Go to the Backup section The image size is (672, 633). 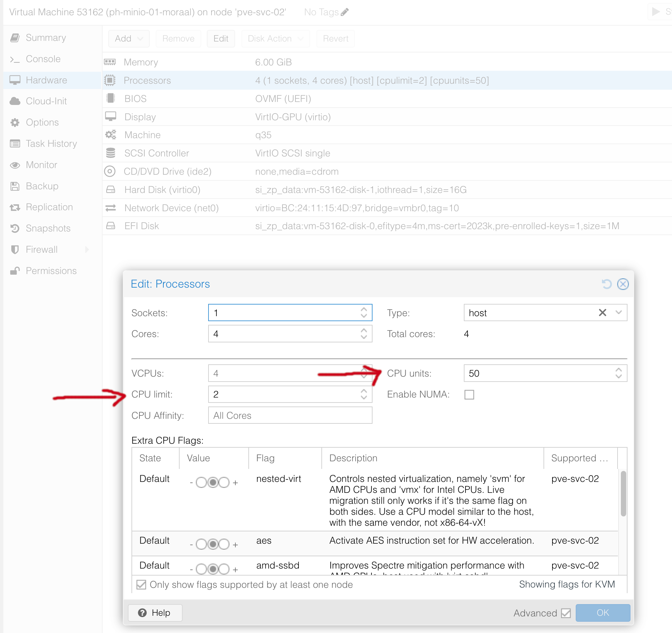42,186
